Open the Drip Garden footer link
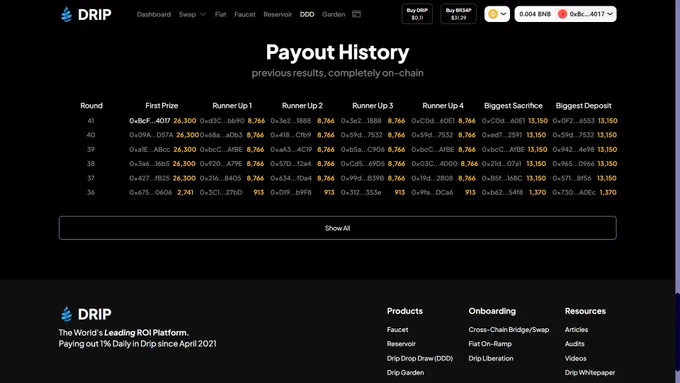Screen dimensions: 680x383 (x=405, y=373)
